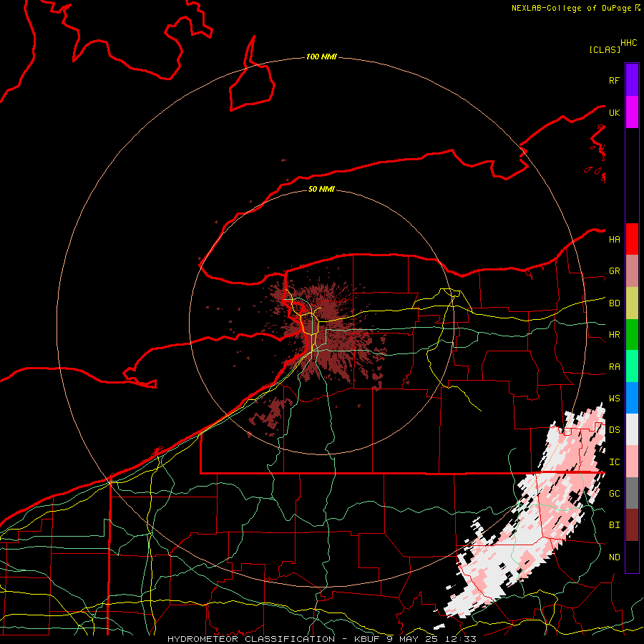Click the 'NEXLAB-College of DuPage' credit text
The height and width of the screenshot is (644, 644).
(572, 8)
